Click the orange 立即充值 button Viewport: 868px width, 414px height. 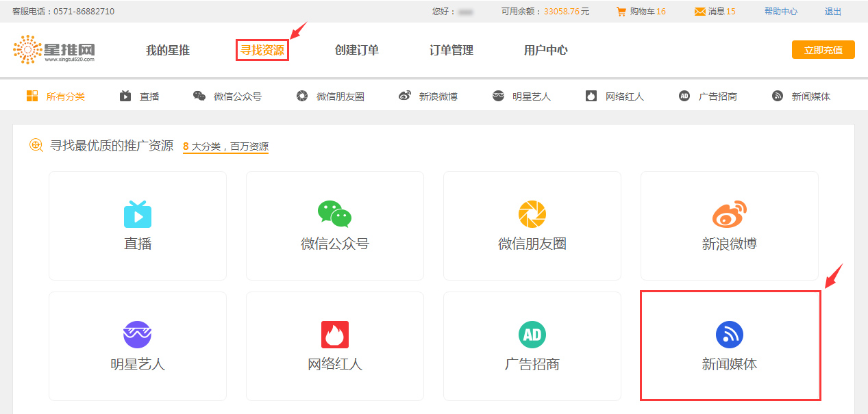pyautogui.click(x=823, y=50)
